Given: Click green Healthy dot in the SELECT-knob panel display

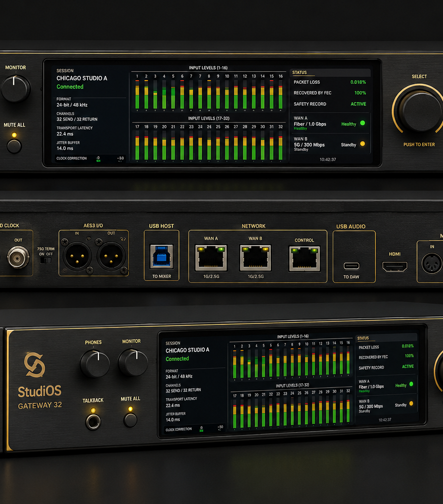Looking at the screenshot, I should coord(363,123).
